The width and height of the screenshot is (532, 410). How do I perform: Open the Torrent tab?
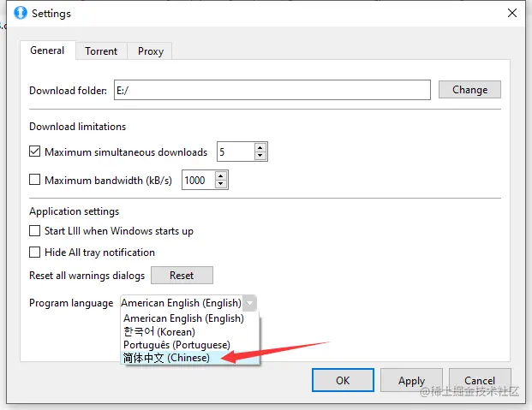tap(101, 51)
